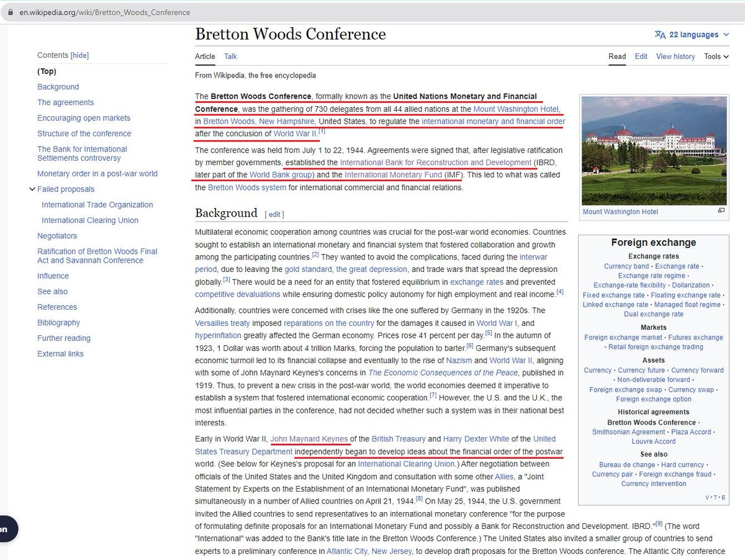Go to Further reading section
The height and width of the screenshot is (560, 745).
pos(64,338)
